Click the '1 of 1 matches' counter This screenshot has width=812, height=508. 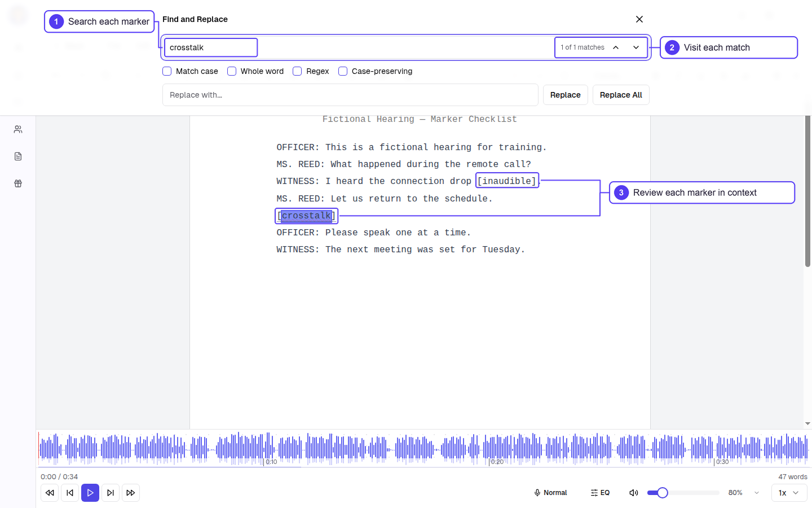point(582,47)
